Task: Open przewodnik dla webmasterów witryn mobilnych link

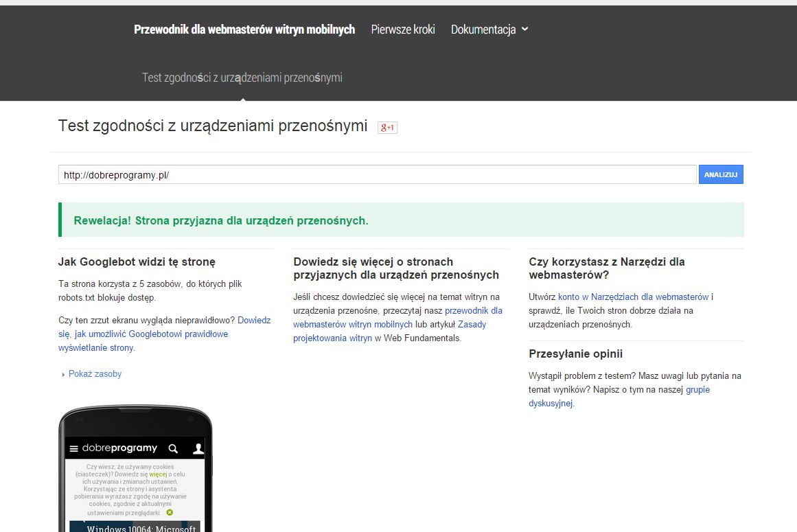Action: [397, 318]
